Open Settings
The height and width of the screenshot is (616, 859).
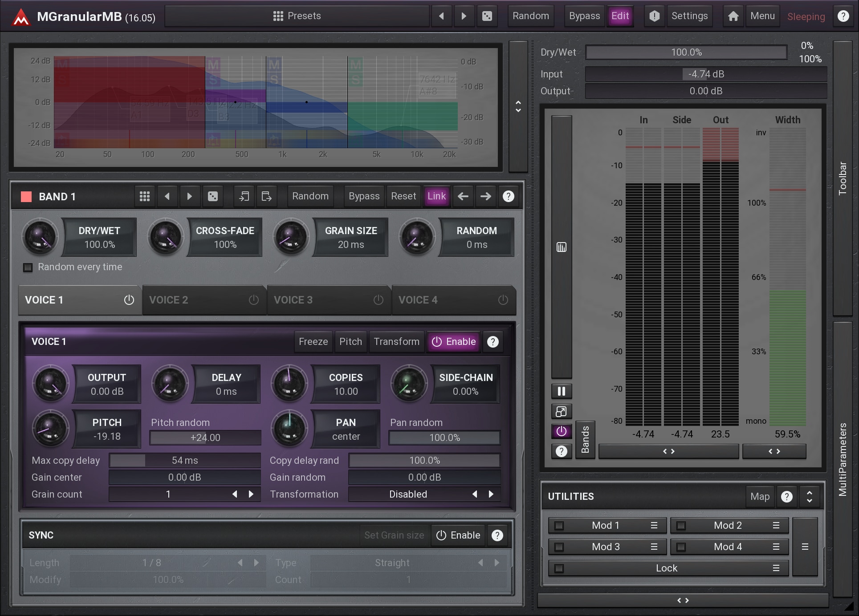689,16
